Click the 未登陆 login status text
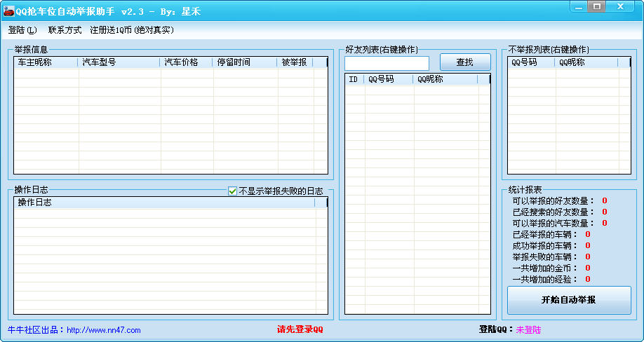The width and height of the screenshot is (644, 342). [528, 329]
